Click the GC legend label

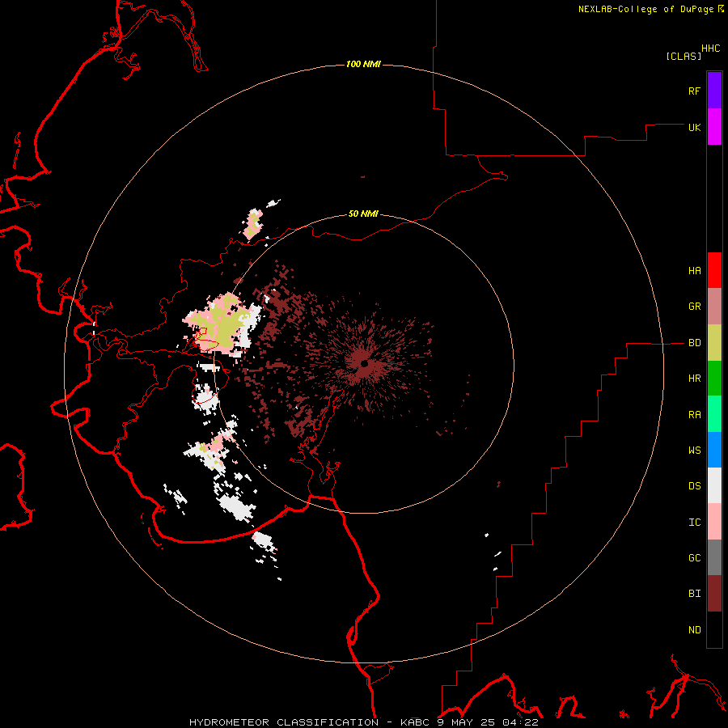[x=694, y=558]
